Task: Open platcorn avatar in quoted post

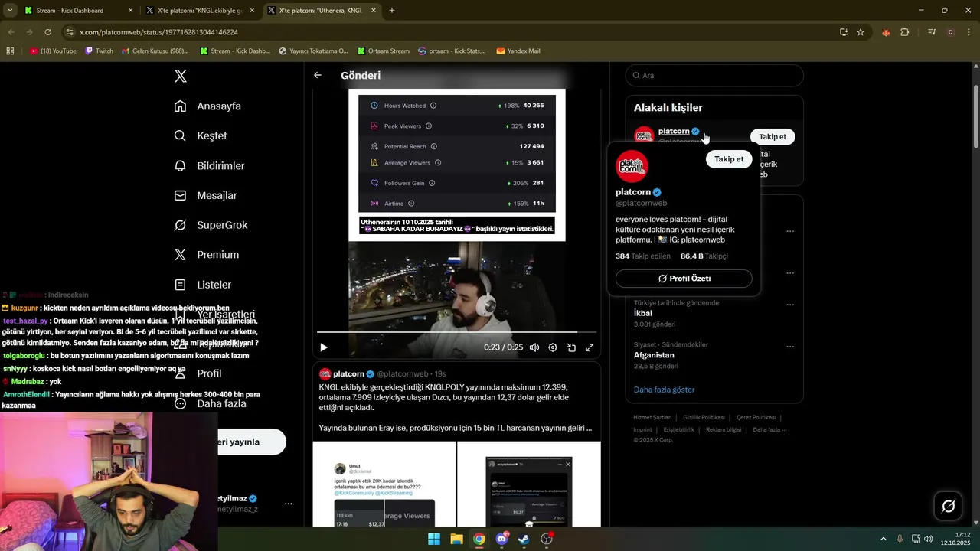Action: (325, 374)
